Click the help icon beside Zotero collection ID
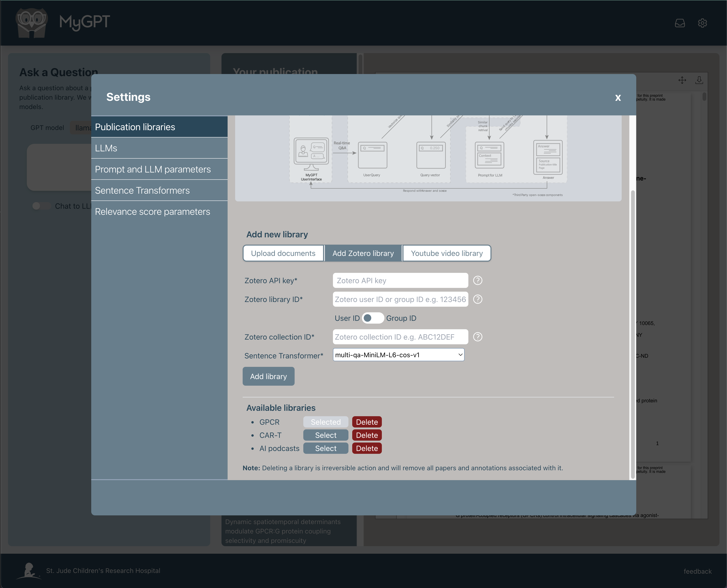Image resolution: width=727 pixels, height=588 pixels. [x=478, y=337]
